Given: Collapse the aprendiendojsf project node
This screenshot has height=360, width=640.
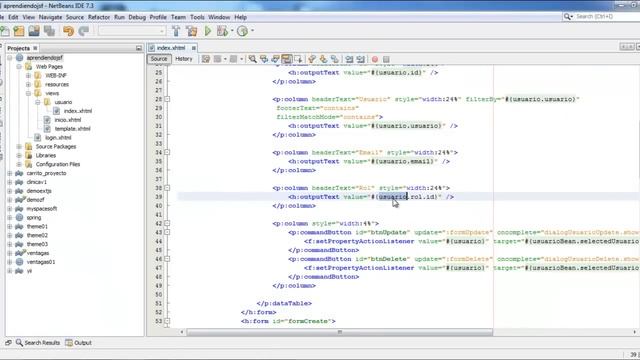Looking at the screenshot, I should pos(10,58).
